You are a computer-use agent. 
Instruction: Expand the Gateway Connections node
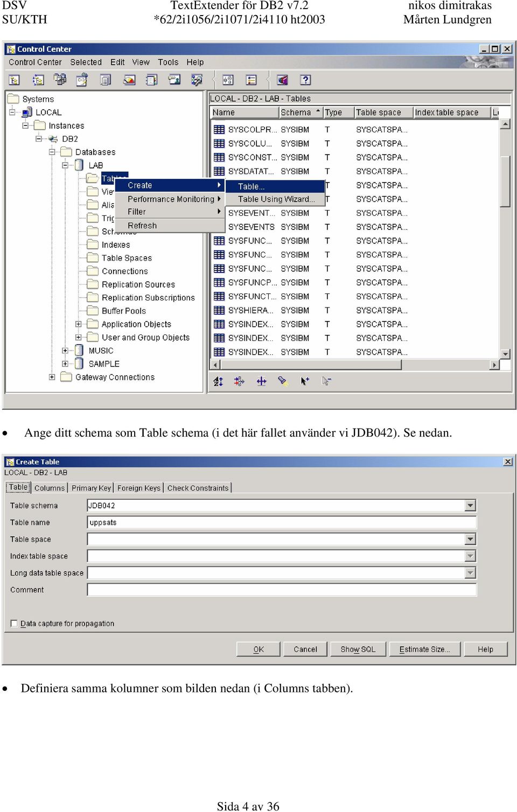pyautogui.click(x=52, y=377)
